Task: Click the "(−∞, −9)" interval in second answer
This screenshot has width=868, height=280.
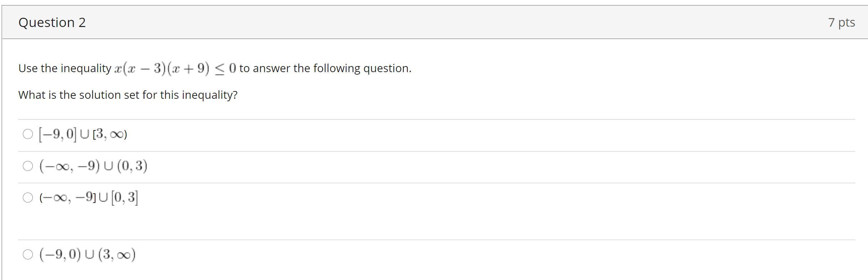Action: click(70, 166)
